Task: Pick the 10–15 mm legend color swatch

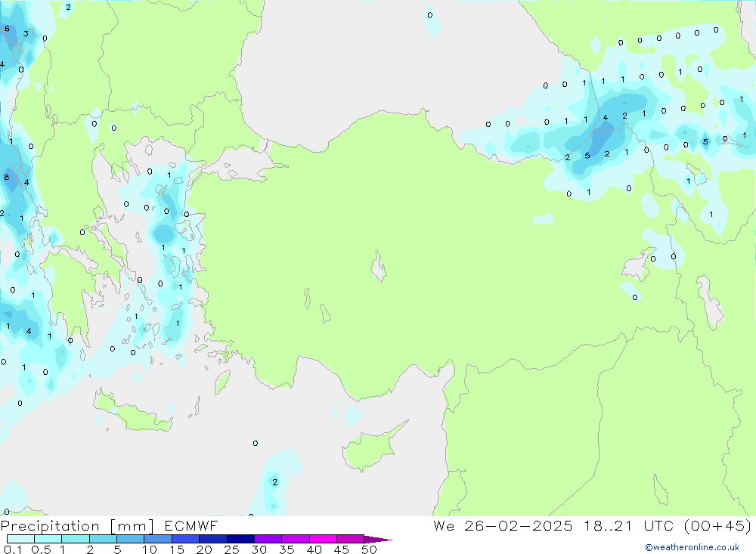Action: click(158, 539)
